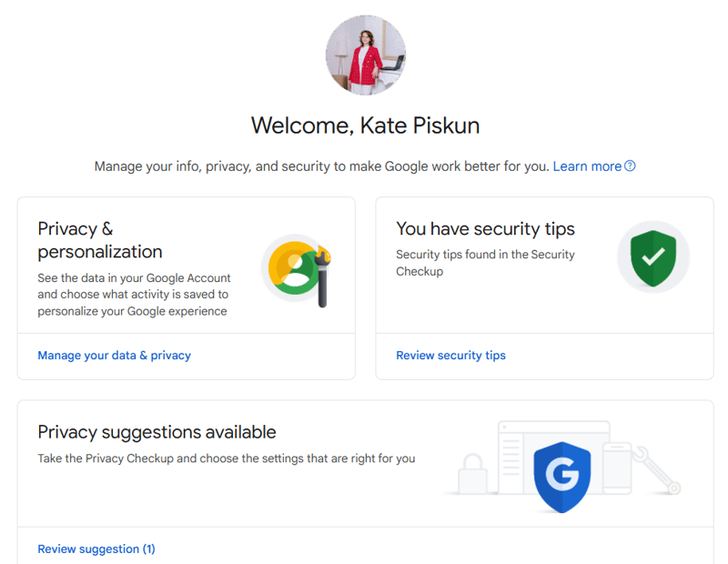The image size is (728, 564).
Task: Click the gray padlock illustration icon
Action: click(x=472, y=472)
